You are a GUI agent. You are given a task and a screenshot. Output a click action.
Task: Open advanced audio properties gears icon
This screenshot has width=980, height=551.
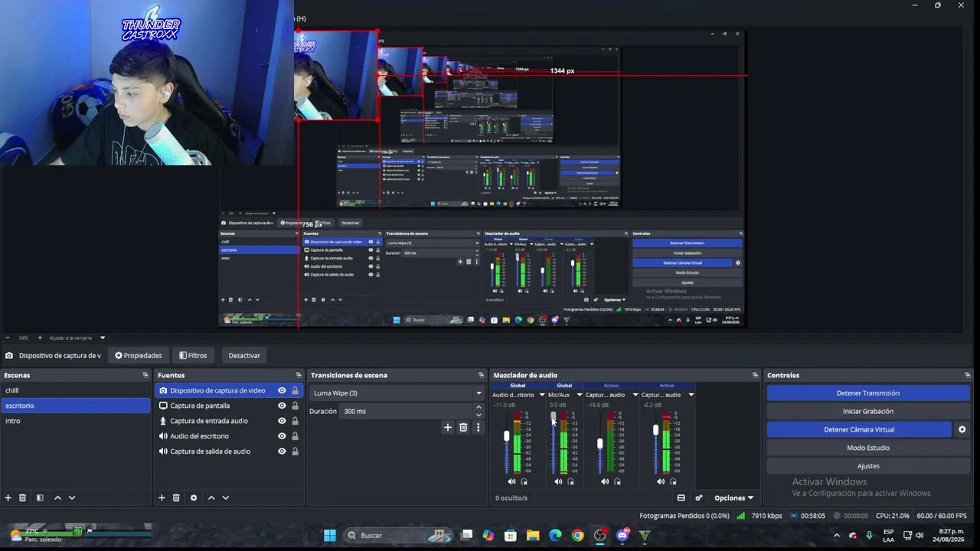[x=699, y=497]
